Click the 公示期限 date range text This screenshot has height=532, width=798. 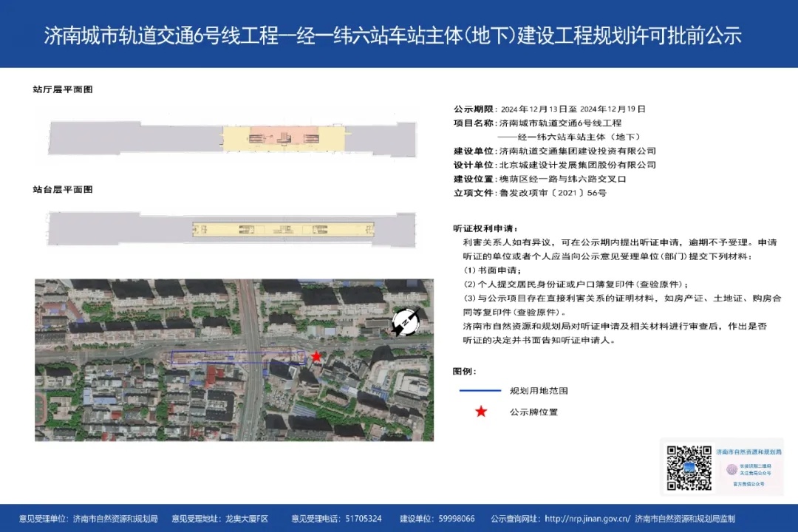pyautogui.click(x=567, y=109)
